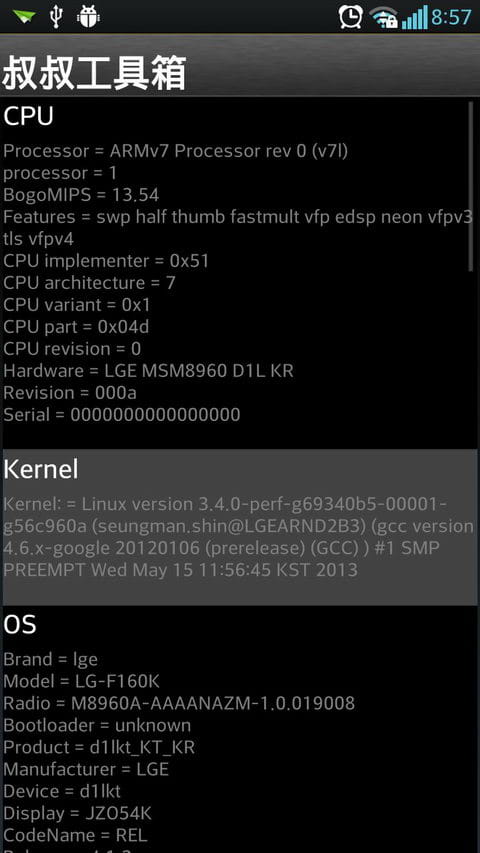Select the CPU section heading
Screen dimensions: 480x853
pos(28,116)
